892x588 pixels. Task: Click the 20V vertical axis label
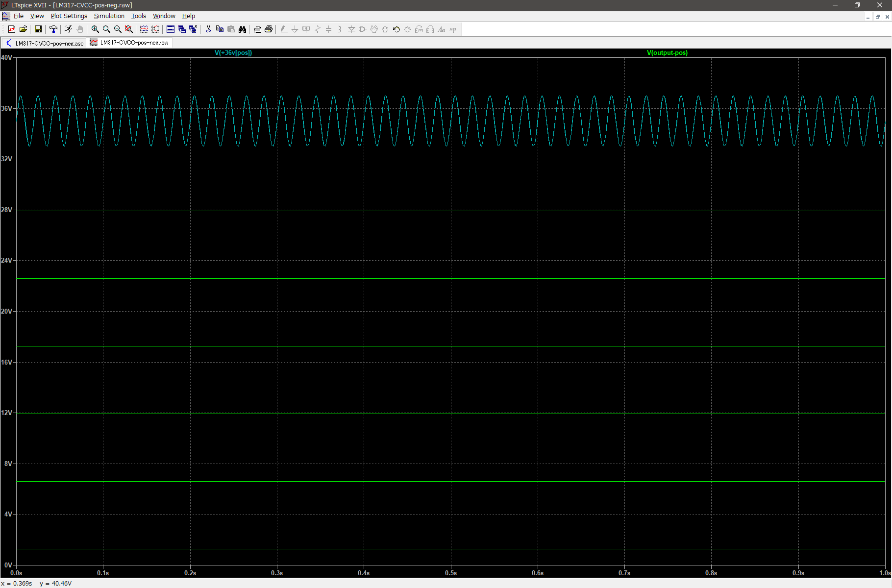(x=7, y=311)
